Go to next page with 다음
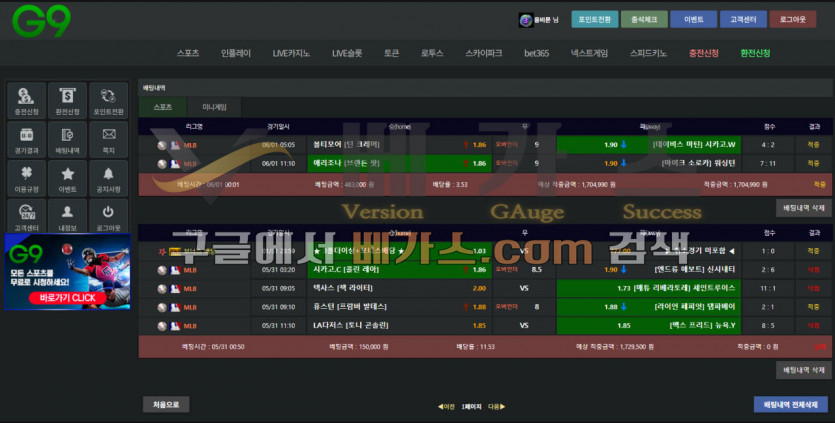Viewport: 835px width, 423px height. 496,406
